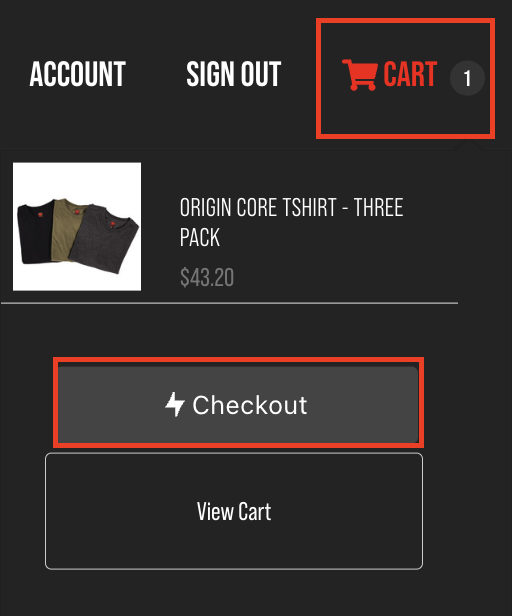Open the ACCOUNT page link

point(77,74)
